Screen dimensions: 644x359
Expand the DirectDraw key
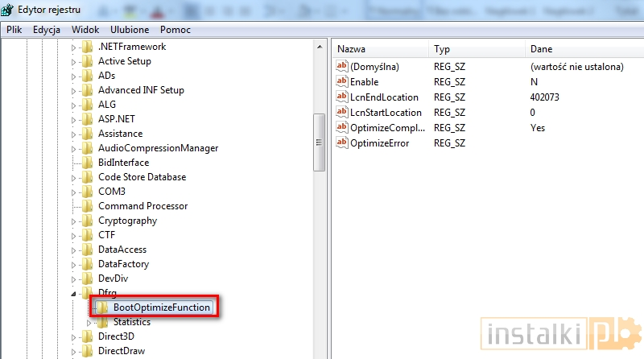[73, 352]
